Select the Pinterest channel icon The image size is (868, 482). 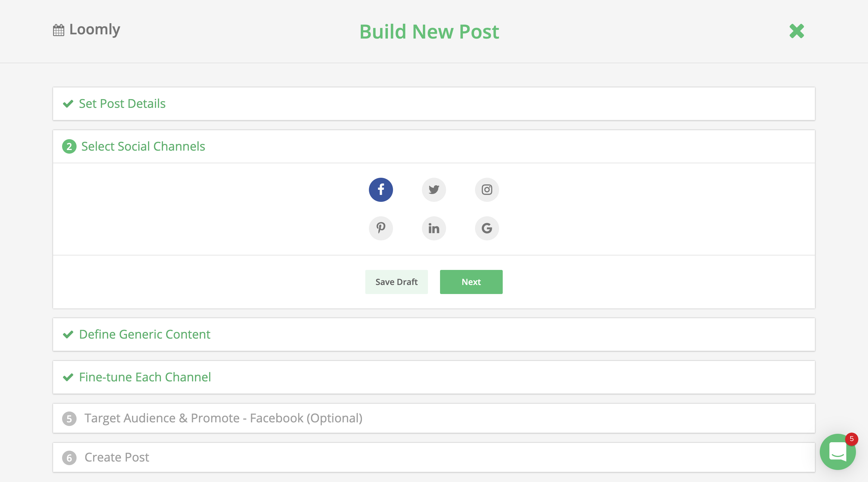381,228
